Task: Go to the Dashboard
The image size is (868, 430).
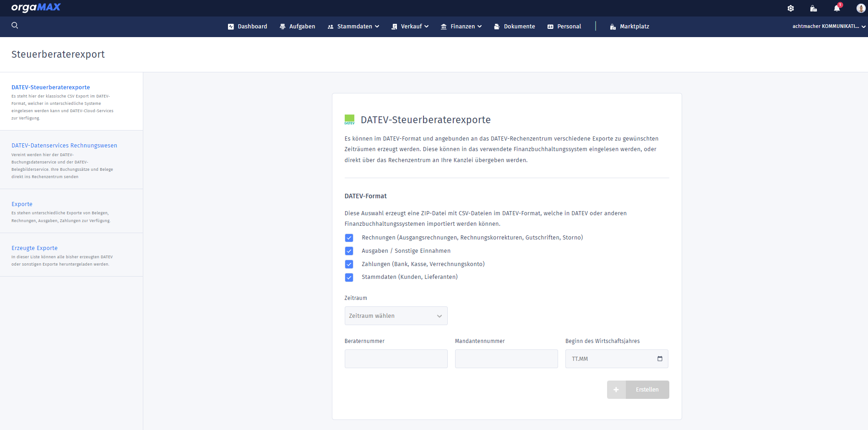Action: coord(248,27)
